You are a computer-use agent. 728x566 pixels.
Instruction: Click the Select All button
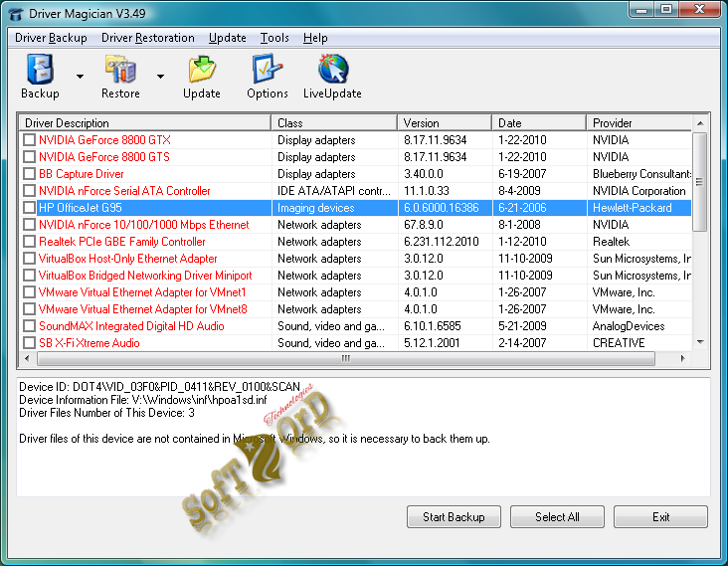pyautogui.click(x=557, y=517)
